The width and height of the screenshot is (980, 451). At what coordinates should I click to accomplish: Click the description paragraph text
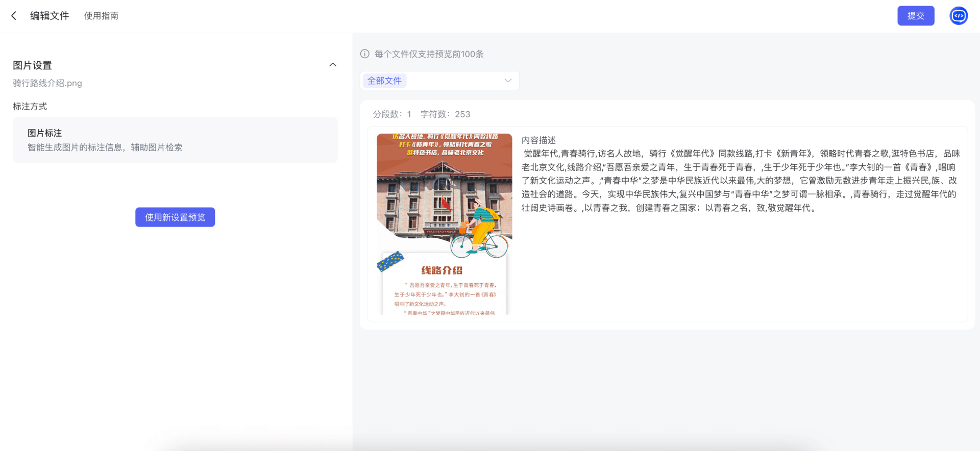point(740,181)
